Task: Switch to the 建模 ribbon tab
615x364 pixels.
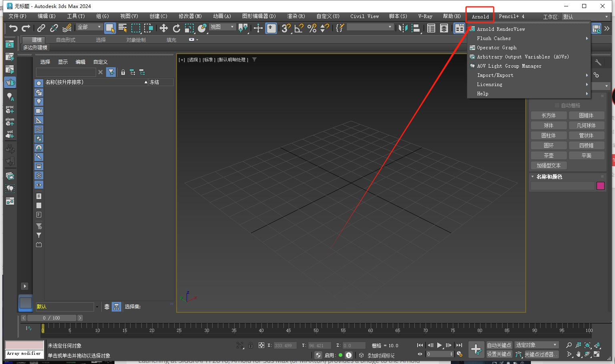Action: click(36, 40)
